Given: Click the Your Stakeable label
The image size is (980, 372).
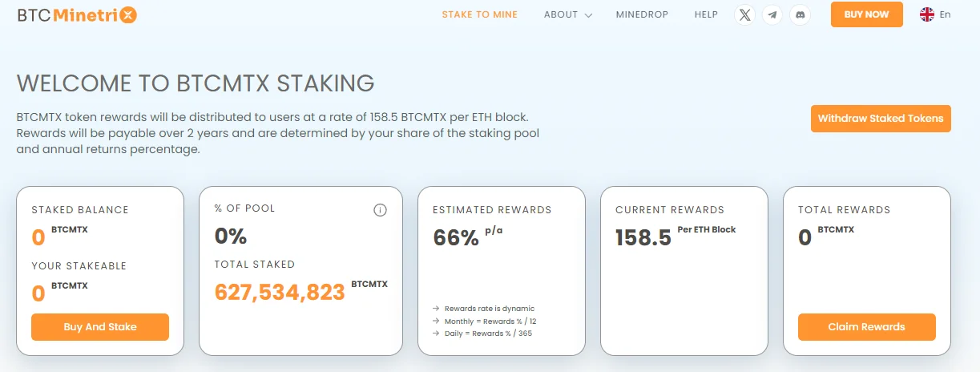Looking at the screenshot, I should [79, 266].
